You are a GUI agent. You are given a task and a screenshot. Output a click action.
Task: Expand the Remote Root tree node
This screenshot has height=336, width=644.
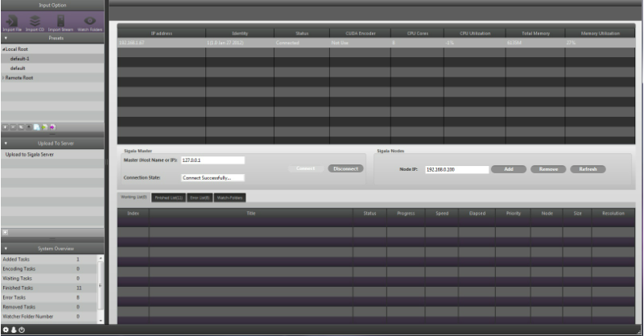[x=3, y=78]
